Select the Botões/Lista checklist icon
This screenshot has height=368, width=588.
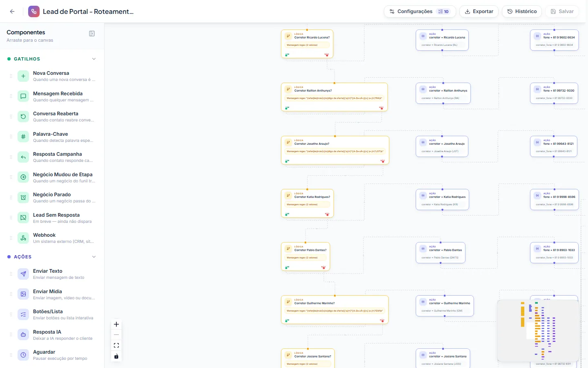[23, 314]
